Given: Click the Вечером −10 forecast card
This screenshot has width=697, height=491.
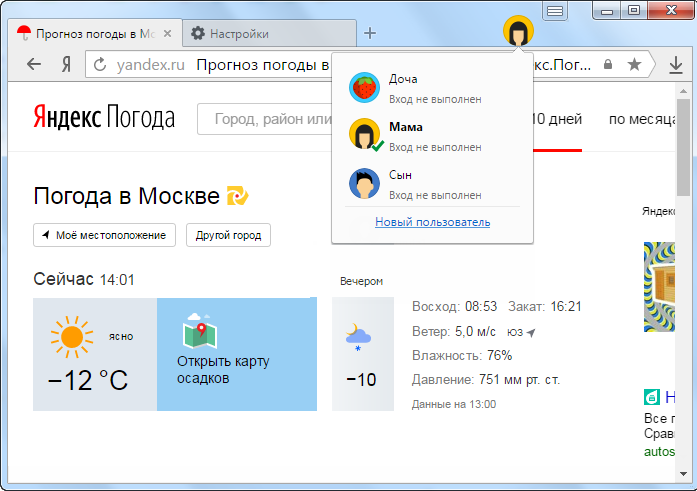Looking at the screenshot, I should 363,354.
